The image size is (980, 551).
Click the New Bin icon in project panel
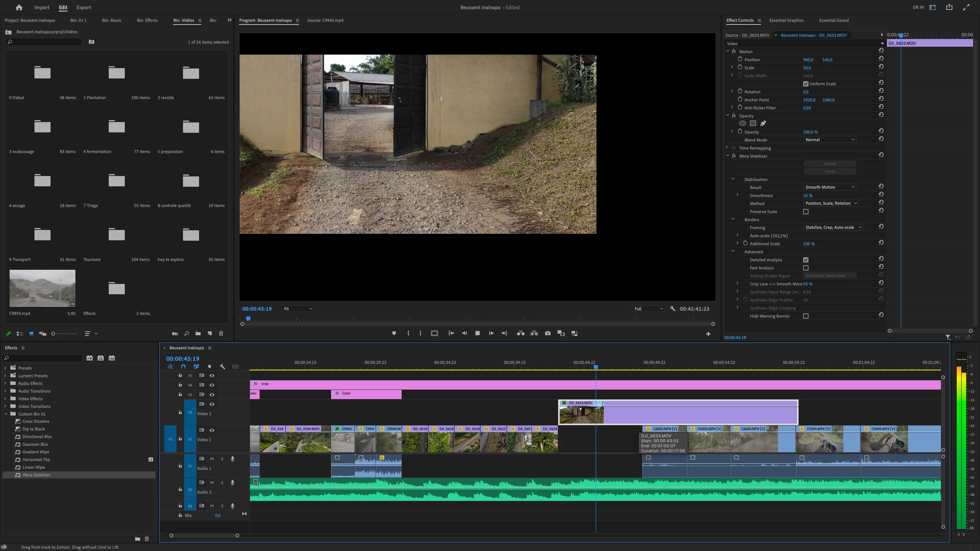pyautogui.click(x=198, y=333)
